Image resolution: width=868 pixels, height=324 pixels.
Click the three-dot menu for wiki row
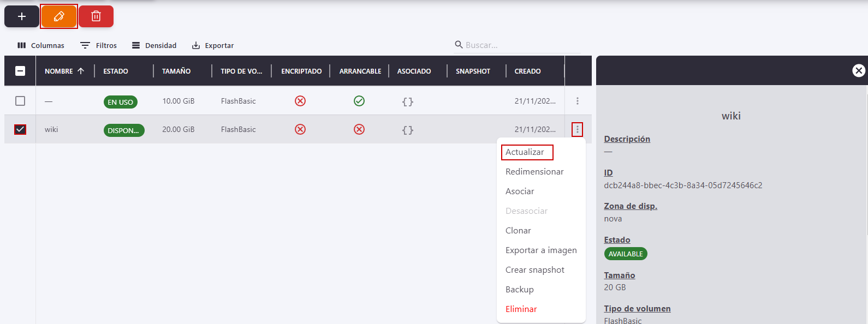[x=577, y=130]
